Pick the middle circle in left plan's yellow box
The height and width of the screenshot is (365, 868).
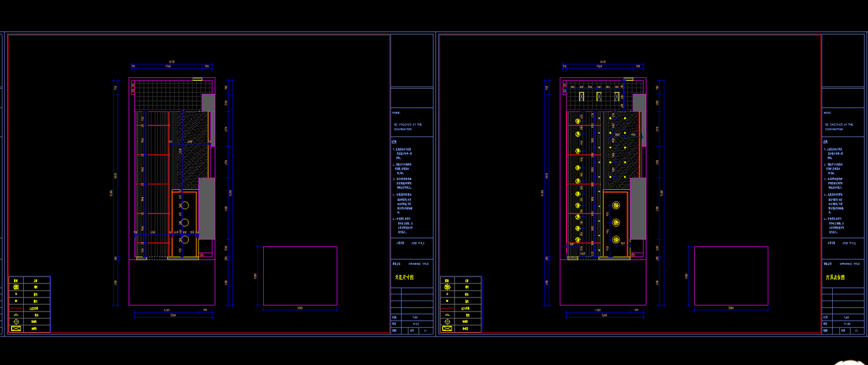(185, 223)
